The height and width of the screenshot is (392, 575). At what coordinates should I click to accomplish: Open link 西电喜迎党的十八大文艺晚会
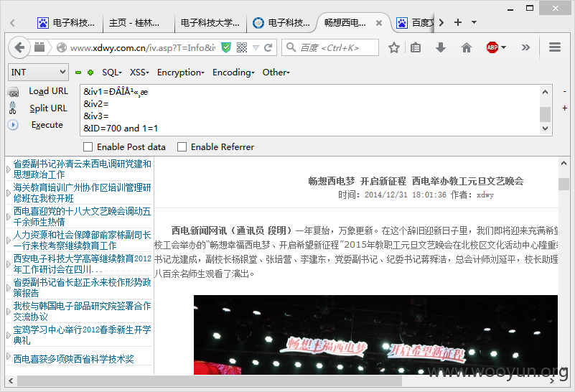click(82, 216)
